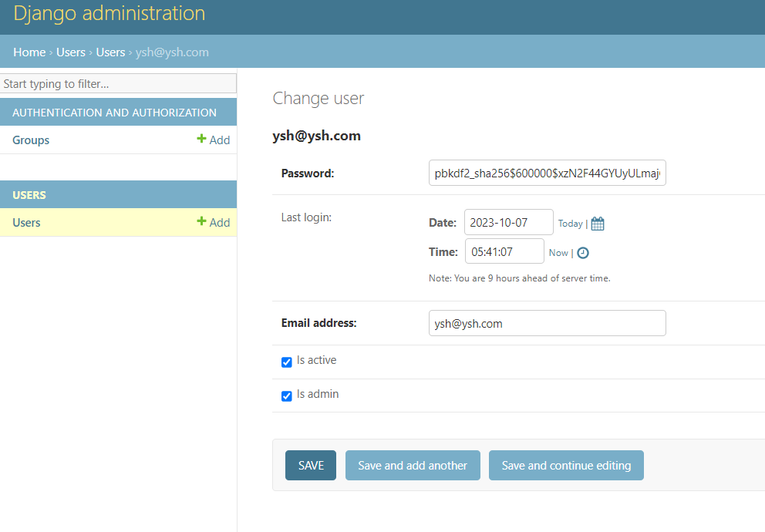Click the bold ysh@ysh.com user heading
Screen dimensions: 765x532
coord(317,136)
